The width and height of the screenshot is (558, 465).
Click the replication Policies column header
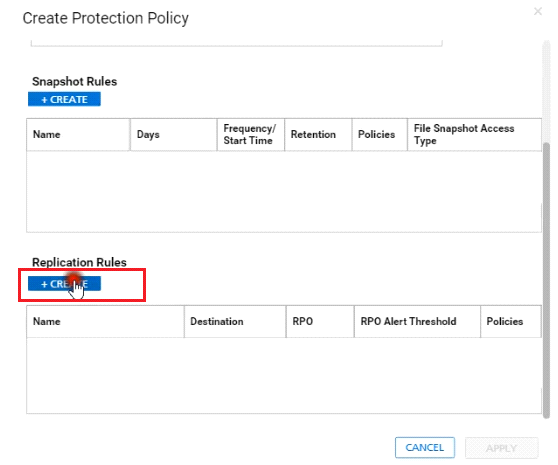(x=511, y=321)
